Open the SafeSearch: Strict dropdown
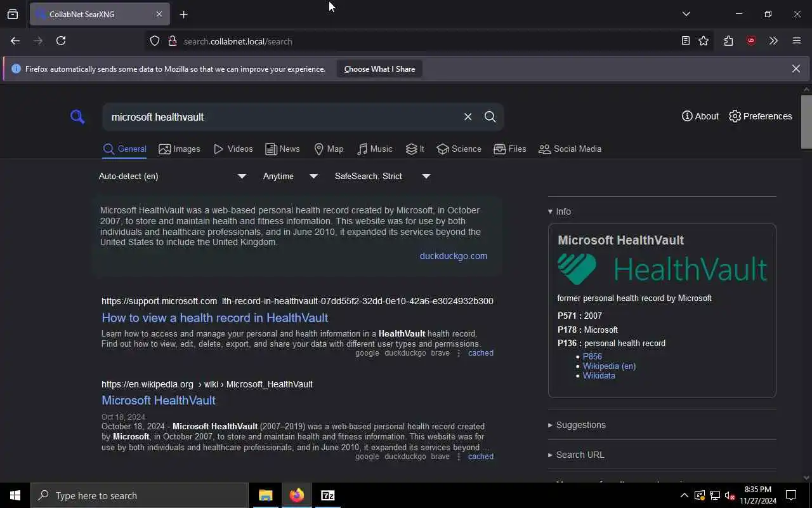This screenshot has width=812, height=508. click(x=383, y=177)
